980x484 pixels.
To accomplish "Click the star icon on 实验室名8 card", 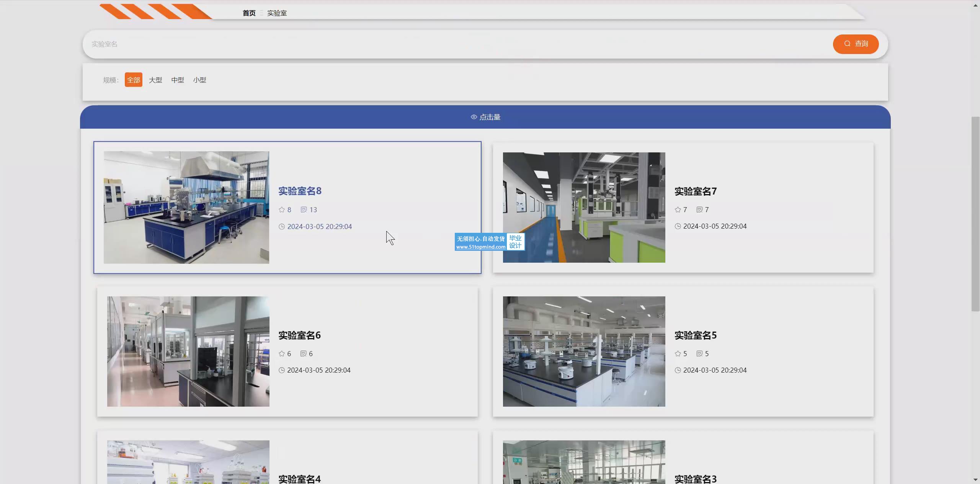I will [x=282, y=210].
